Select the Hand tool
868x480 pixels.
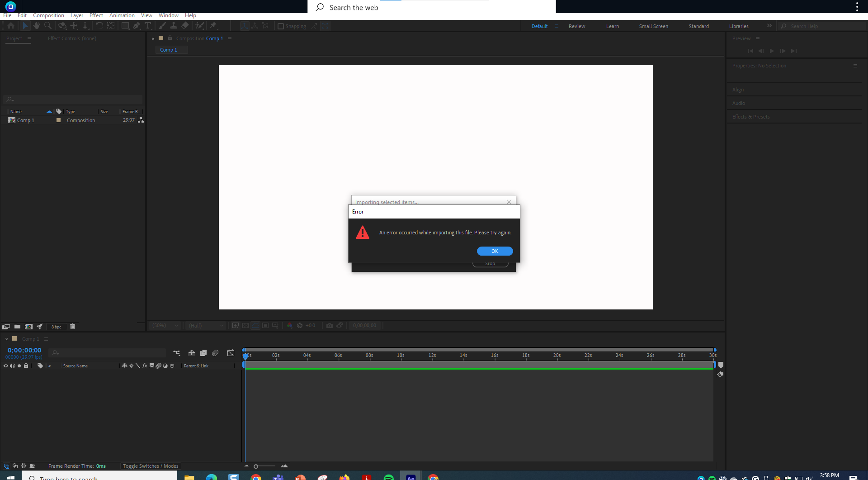pyautogui.click(x=37, y=26)
